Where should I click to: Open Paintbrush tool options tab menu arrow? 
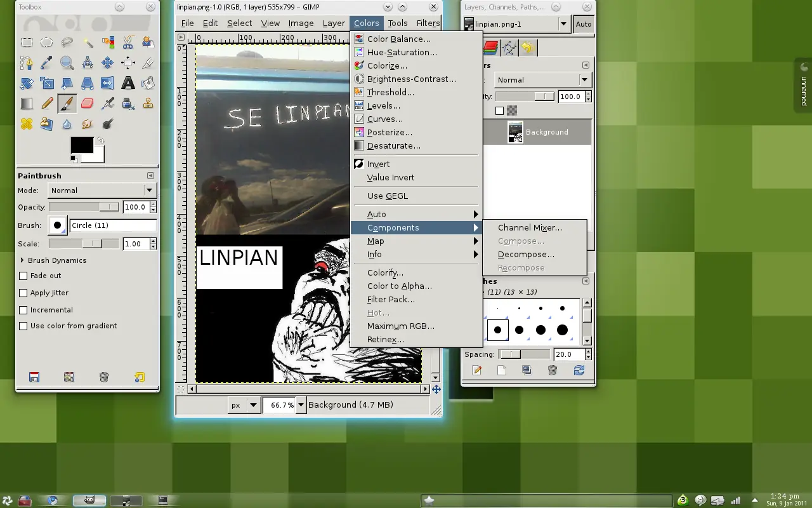(x=150, y=175)
